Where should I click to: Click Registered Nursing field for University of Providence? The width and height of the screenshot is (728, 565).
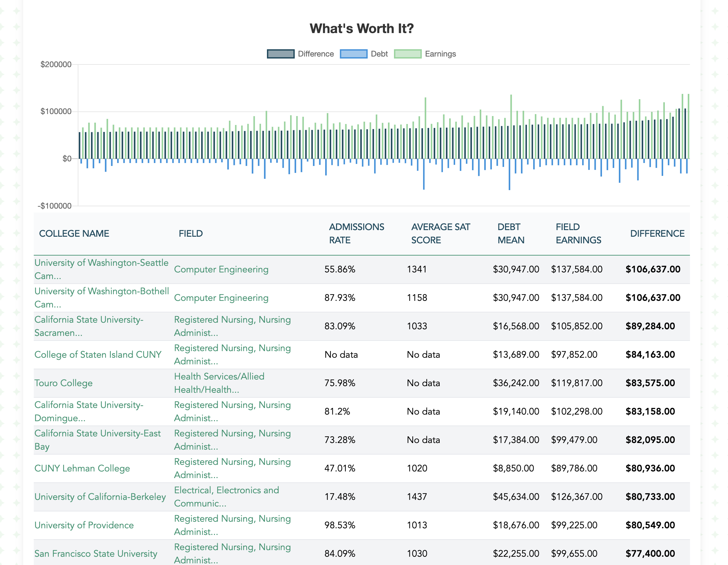232,525
